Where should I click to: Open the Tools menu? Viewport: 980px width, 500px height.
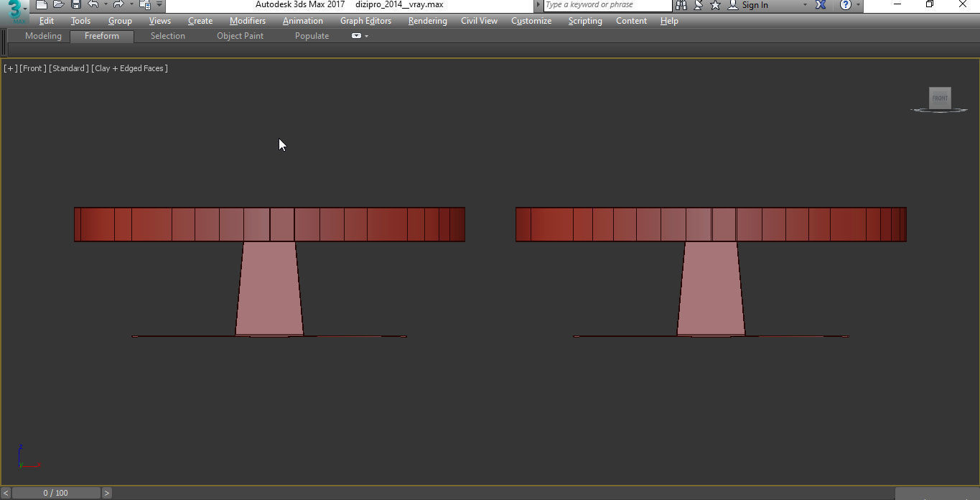[80, 21]
